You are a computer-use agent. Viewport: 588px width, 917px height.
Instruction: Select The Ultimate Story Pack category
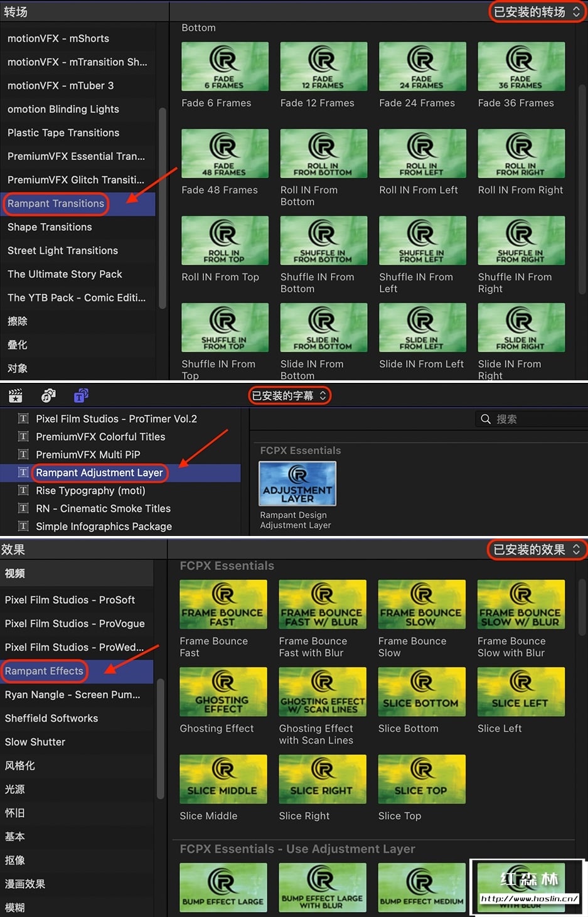[78, 274]
